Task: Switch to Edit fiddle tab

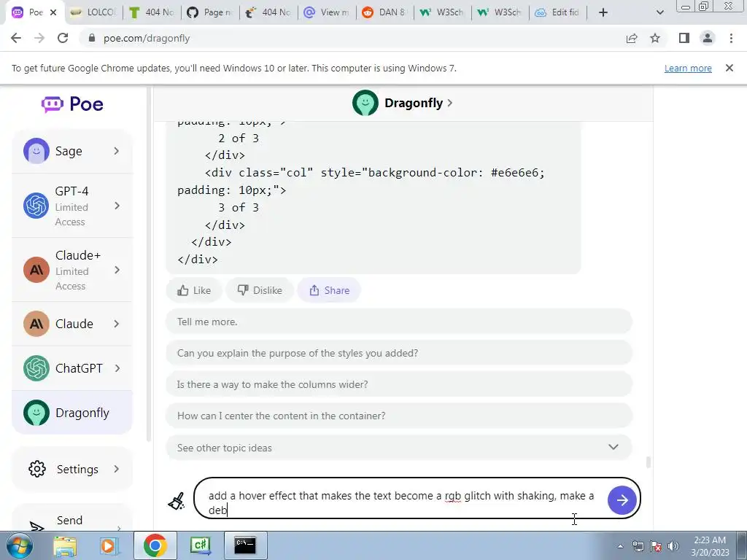Action: [x=557, y=12]
